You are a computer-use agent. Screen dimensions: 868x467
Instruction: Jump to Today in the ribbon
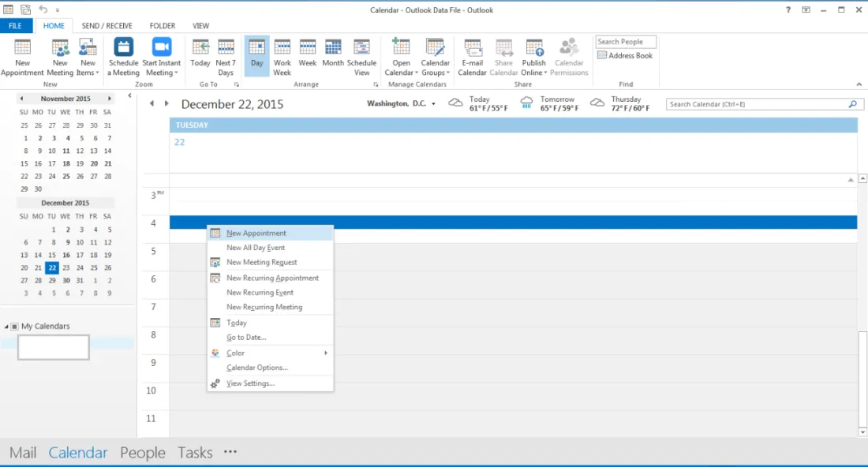[x=200, y=53]
